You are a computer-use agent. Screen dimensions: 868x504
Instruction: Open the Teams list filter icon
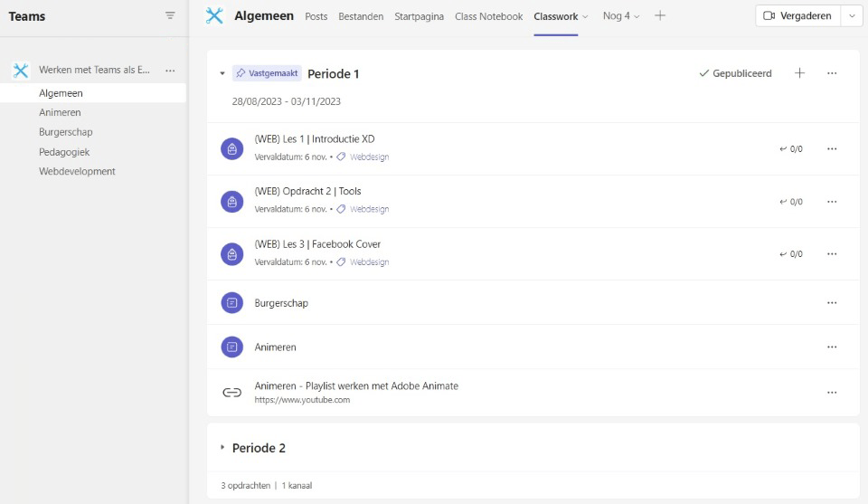[x=170, y=15]
